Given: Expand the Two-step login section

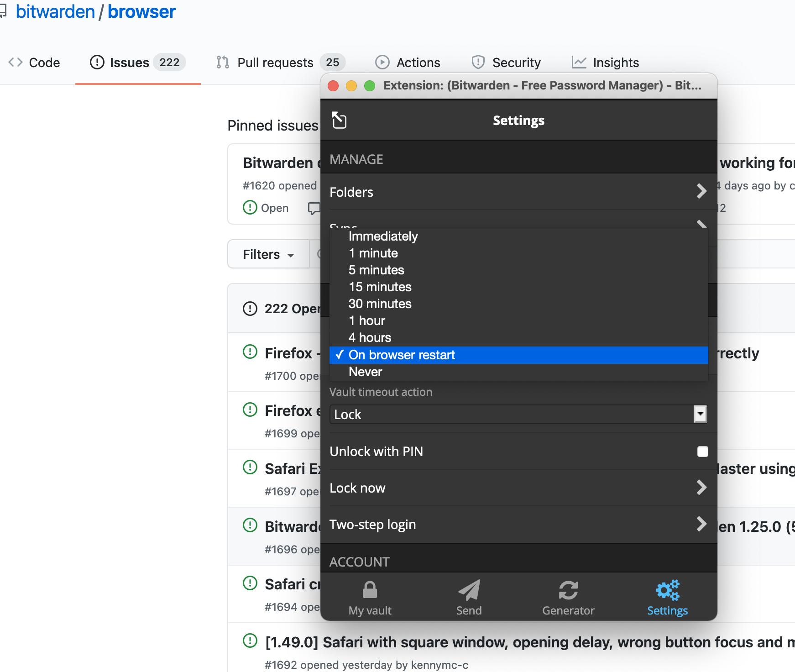Looking at the screenshot, I should click(518, 524).
